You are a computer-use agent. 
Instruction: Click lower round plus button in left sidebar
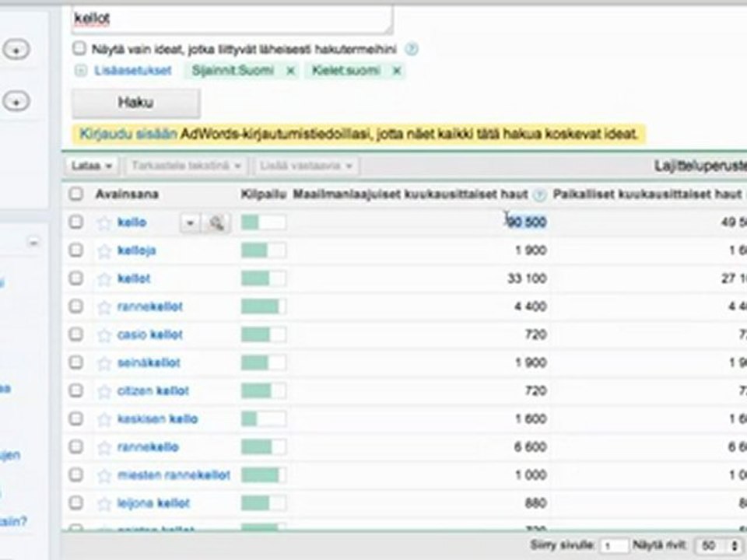click(x=16, y=101)
